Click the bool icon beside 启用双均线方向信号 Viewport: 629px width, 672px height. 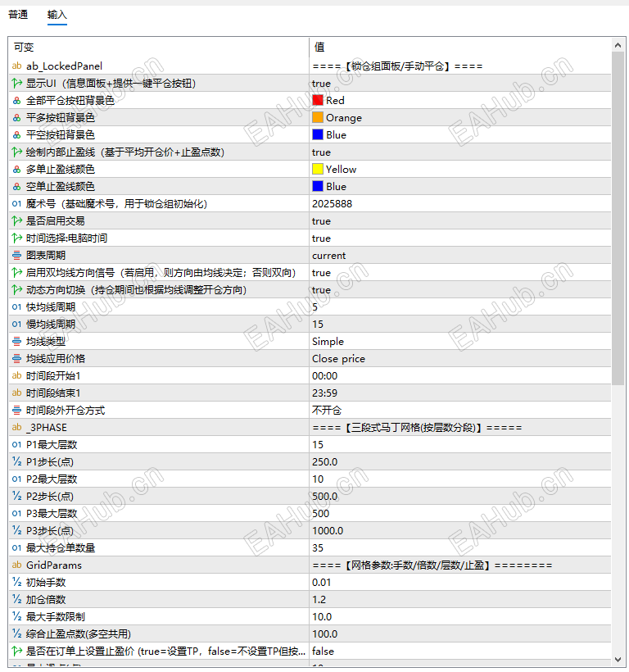click(x=16, y=273)
